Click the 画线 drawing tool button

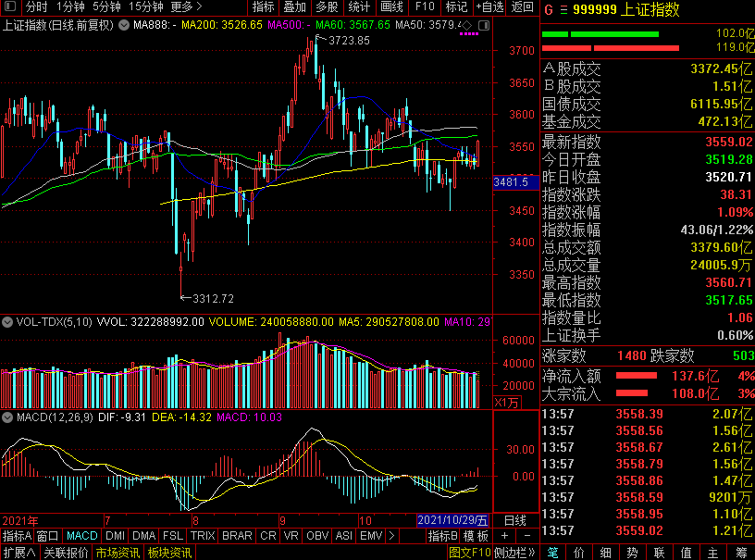tap(391, 6)
